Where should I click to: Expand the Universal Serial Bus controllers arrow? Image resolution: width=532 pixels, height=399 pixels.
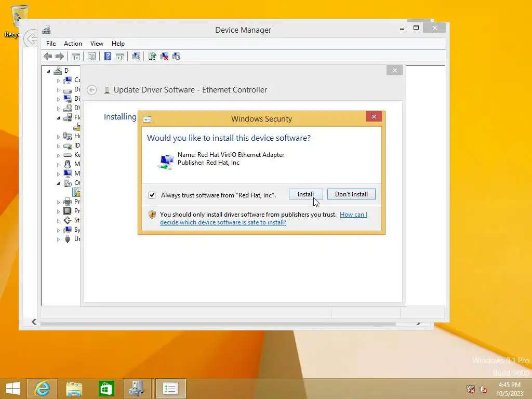[58, 240]
